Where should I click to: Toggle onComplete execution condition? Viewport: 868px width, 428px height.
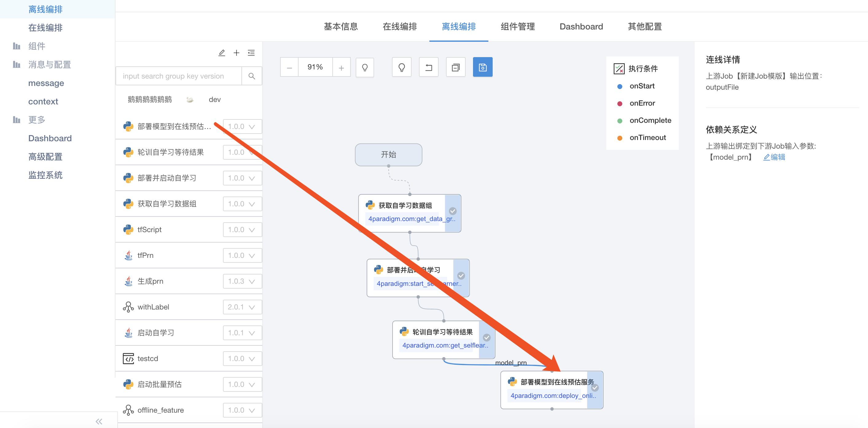[620, 120]
